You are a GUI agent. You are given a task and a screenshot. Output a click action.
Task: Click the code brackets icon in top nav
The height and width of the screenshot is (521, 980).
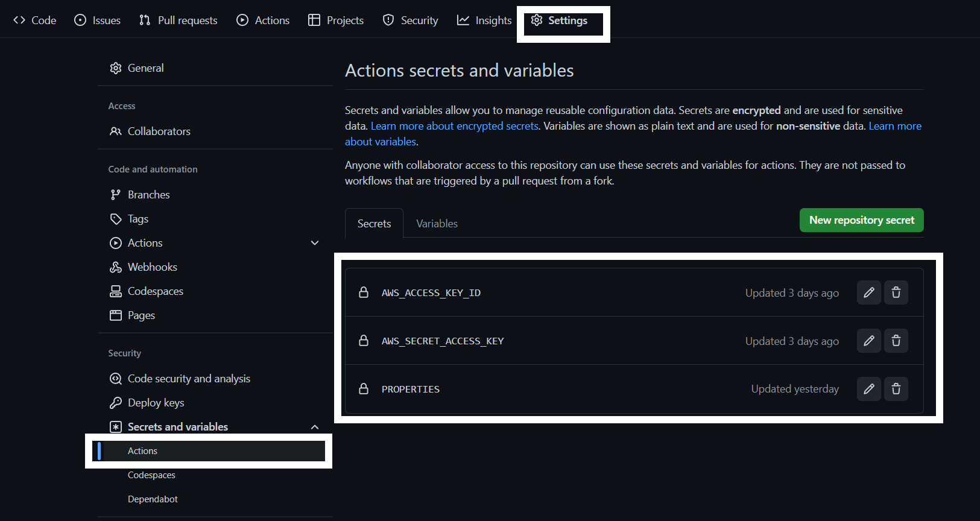(19, 20)
